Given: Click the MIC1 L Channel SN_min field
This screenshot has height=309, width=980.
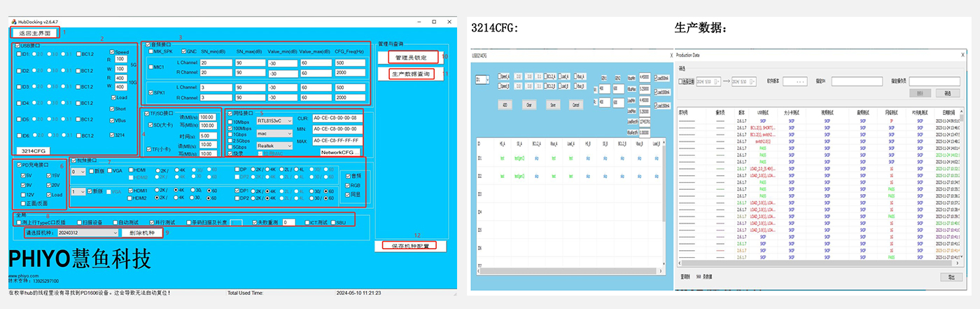Looking at the screenshot, I should [x=216, y=62].
